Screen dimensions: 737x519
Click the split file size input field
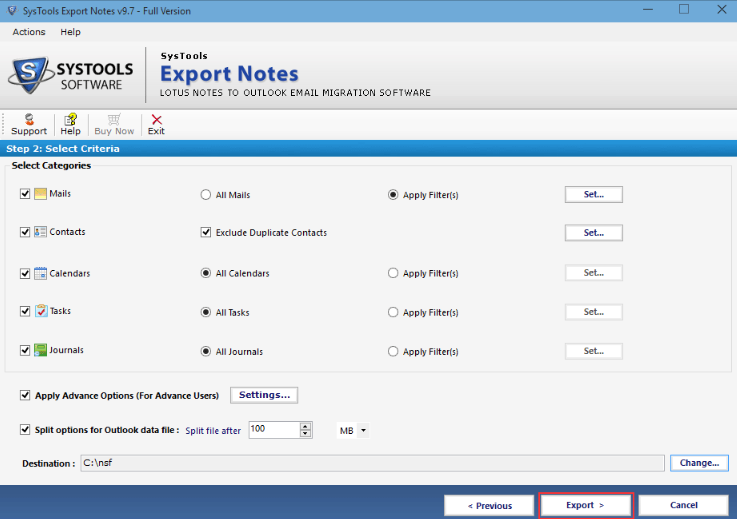pyautogui.click(x=274, y=430)
